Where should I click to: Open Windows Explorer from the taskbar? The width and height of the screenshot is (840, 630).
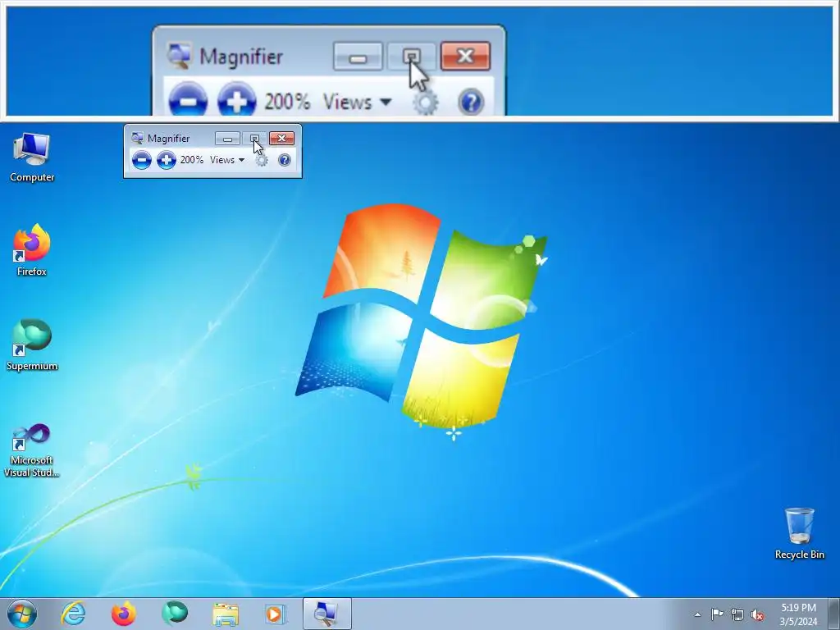[226, 614]
